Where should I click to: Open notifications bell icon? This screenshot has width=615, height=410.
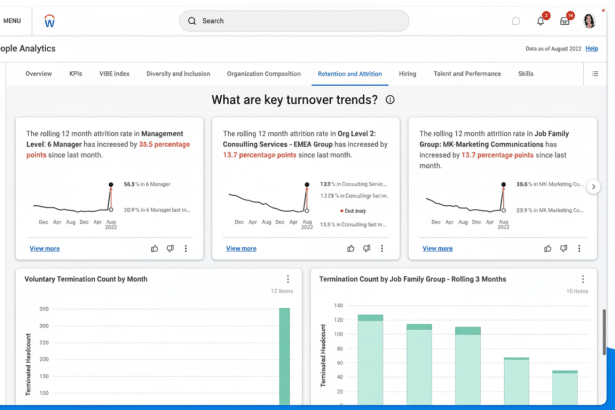540,21
